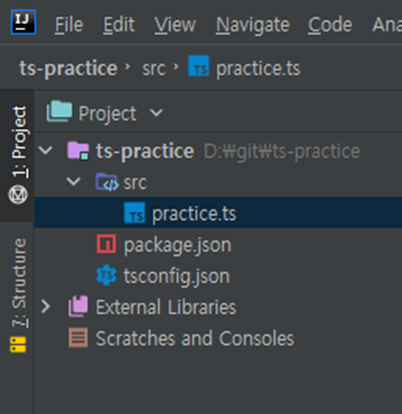
Task: Click the Project view folder icon
Action: point(59,111)
